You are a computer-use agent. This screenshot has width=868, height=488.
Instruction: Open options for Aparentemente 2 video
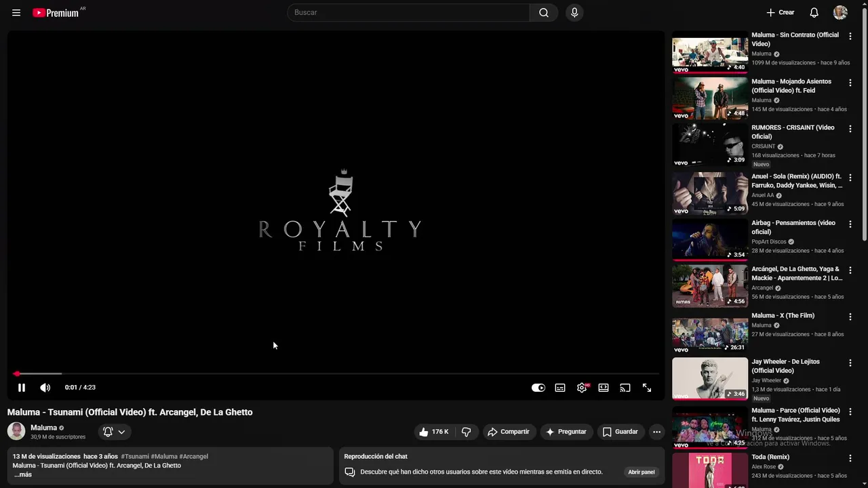(x=850, y=270)
